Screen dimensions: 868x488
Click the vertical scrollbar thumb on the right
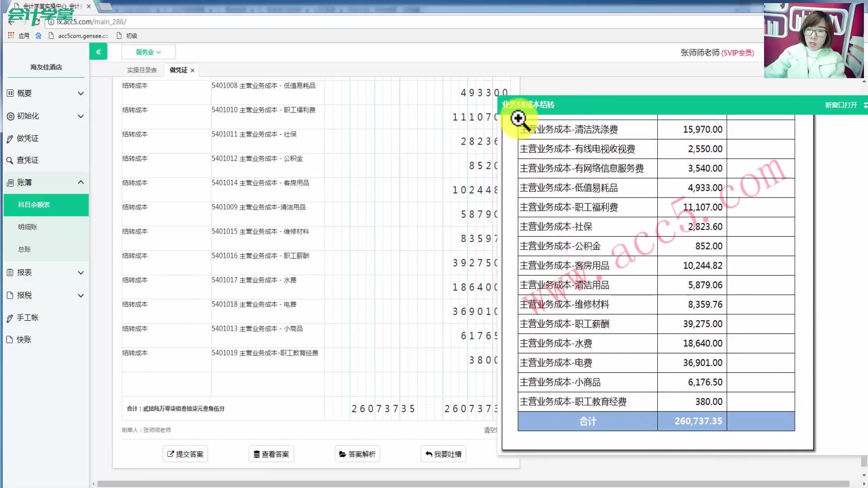864,461
